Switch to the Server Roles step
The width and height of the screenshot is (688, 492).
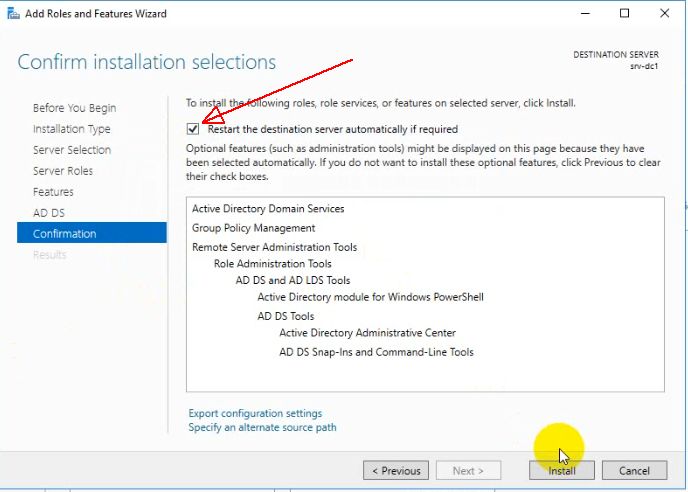pos(63,171)
